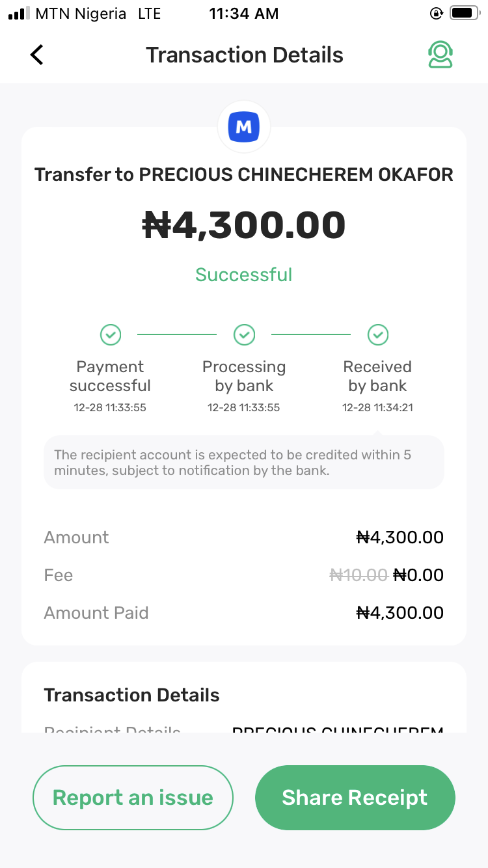Tap the Fee row discounted ₦0.00 value
Viewport: 488px width, 868px height.
pos(418,575)
